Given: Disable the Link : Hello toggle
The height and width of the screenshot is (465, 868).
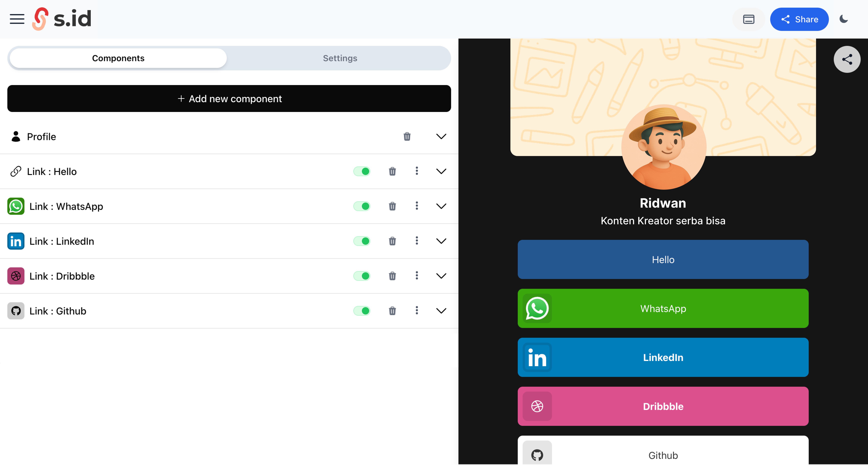Looking at the screenshot, I should pos(362,171).
